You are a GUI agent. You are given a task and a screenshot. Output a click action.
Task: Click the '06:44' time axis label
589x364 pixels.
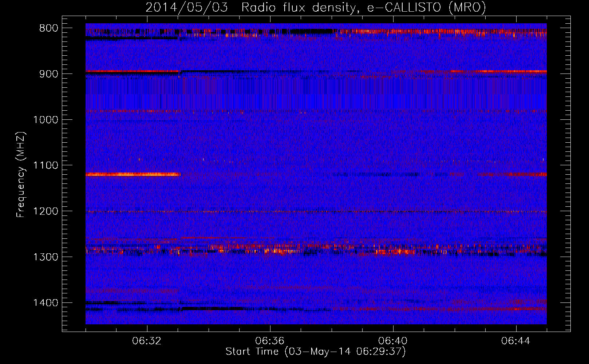pyautogui.click(x=516, y=341)
